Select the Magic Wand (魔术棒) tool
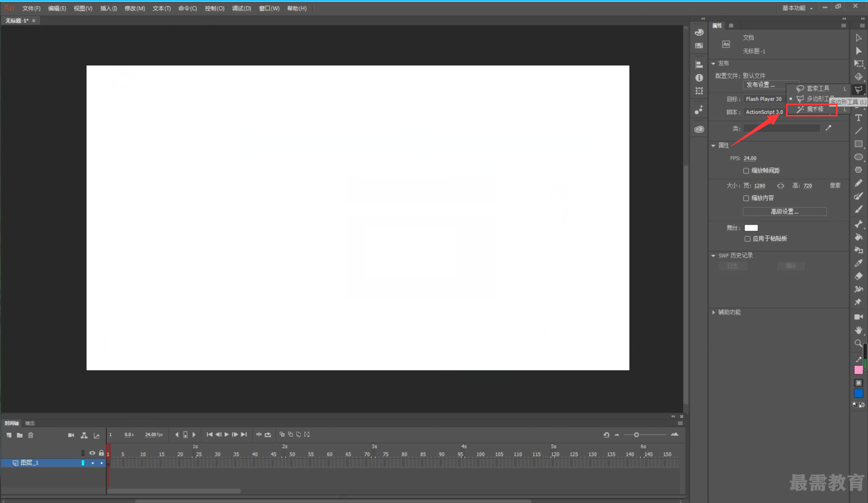 [812, 109]
